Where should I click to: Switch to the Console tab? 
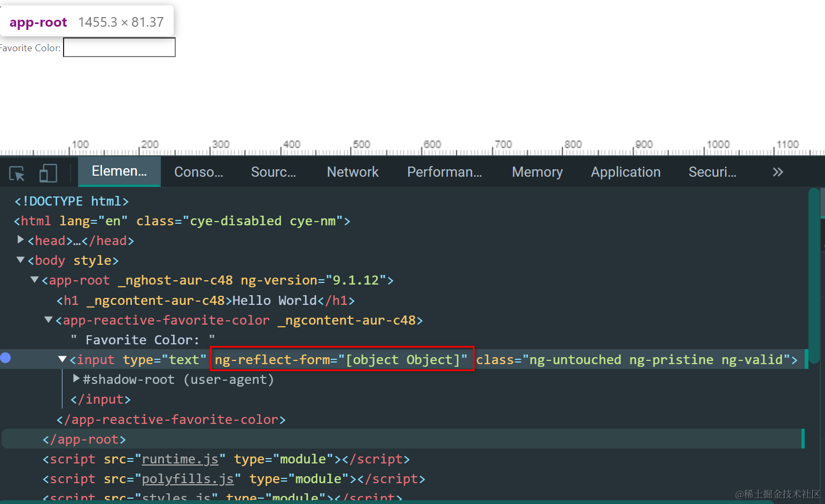(199, 172)
